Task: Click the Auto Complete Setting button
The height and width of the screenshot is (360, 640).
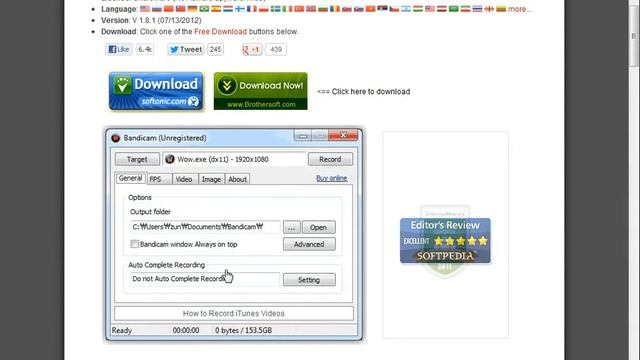Action: [309, 280]
